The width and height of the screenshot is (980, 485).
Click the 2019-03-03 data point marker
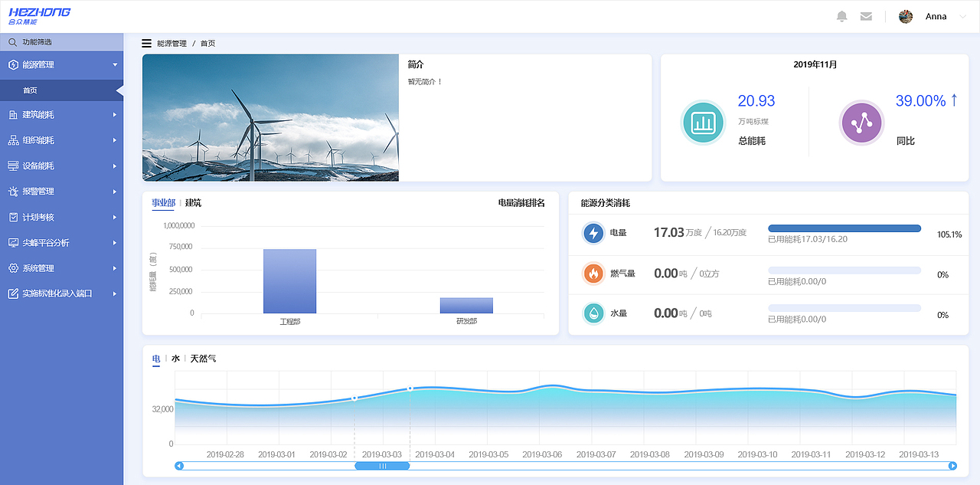tap(410, 388)
